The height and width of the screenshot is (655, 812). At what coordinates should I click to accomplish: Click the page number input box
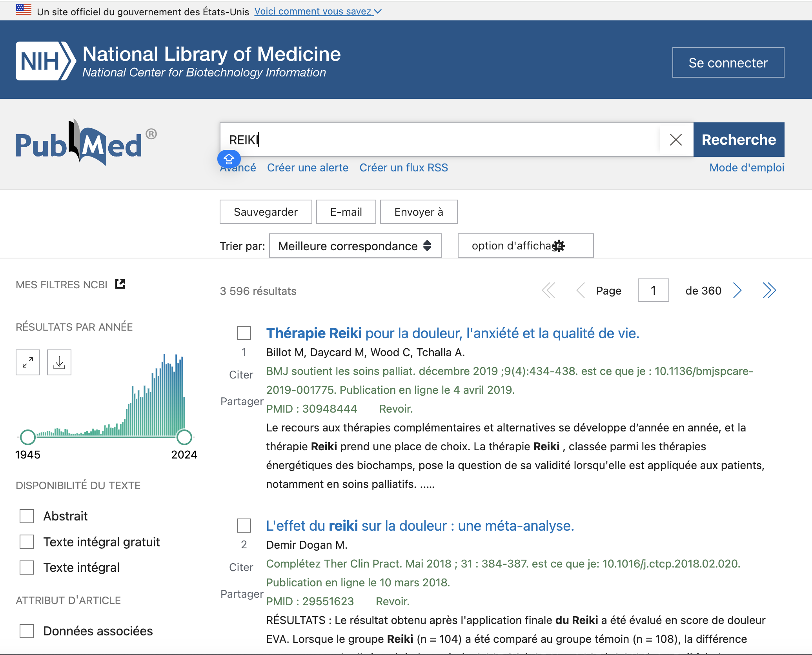tap(654, 291)
